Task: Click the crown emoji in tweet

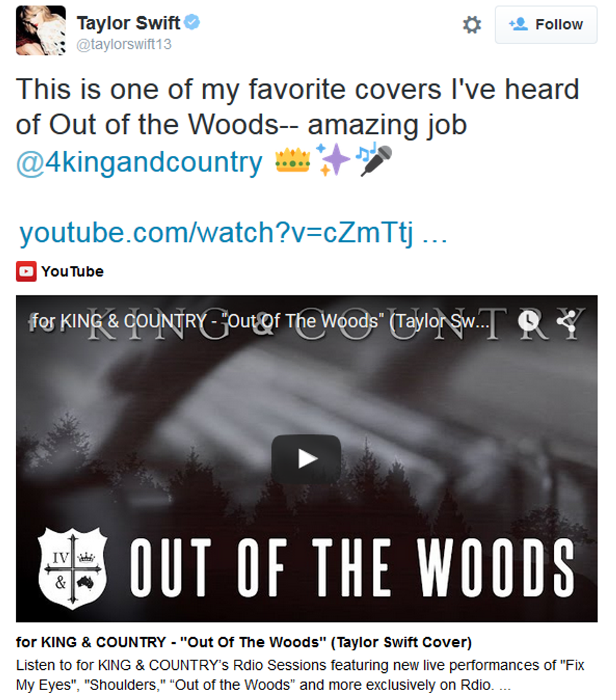Action: pos(292,161)
